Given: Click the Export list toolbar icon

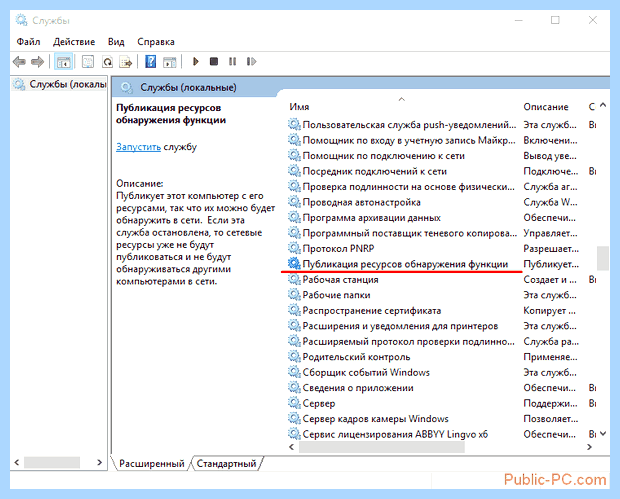Looking at the screenshot, I should (126, 62).
